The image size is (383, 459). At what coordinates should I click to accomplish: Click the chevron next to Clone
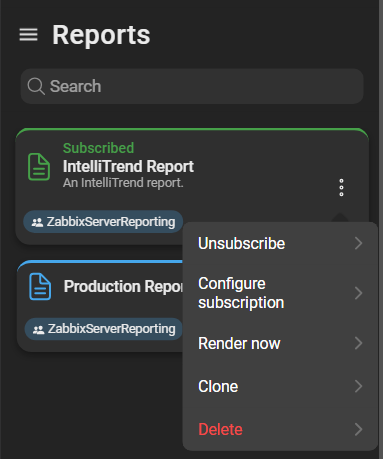pos(359,386)
